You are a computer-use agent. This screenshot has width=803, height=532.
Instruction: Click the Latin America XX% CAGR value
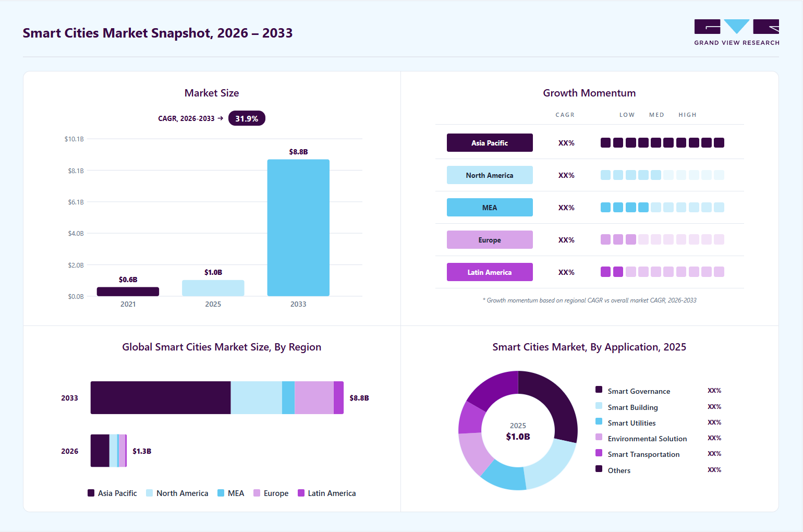566,272
